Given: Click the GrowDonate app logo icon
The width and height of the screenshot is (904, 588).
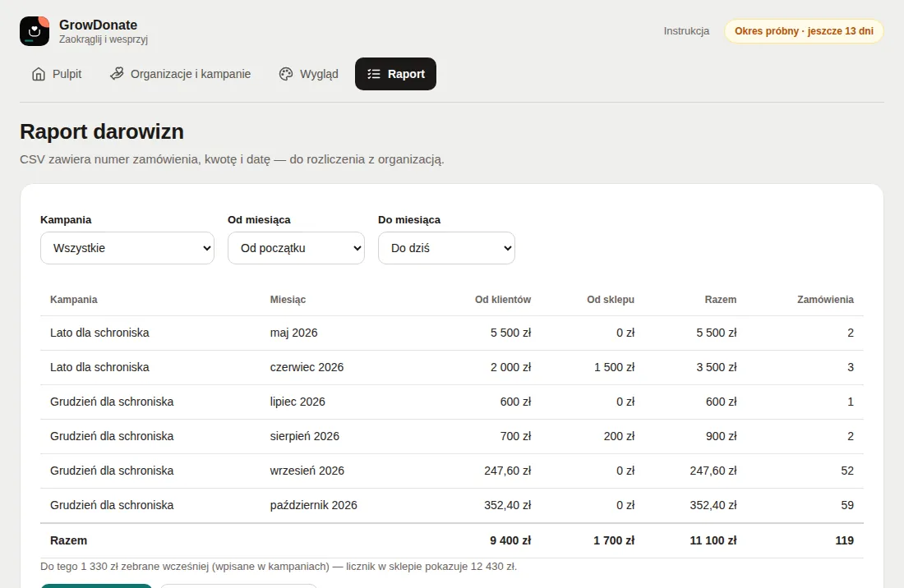Looking at the screenshot, I should [35, 31].
